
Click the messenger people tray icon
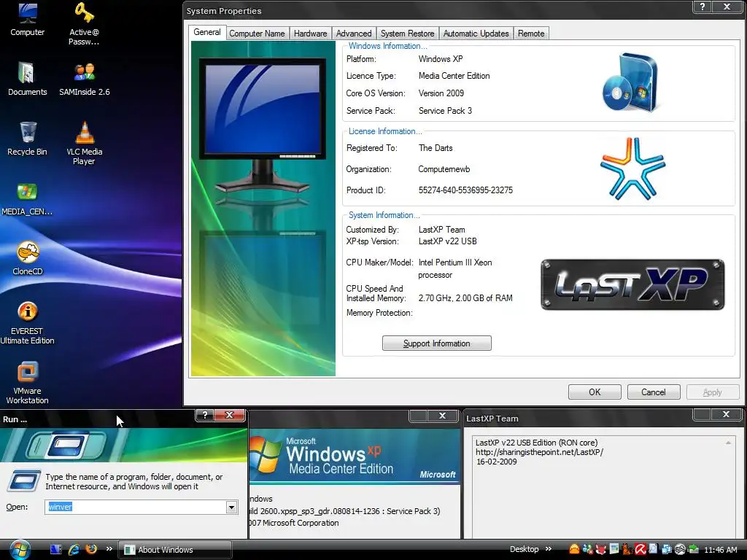coord(588,549)
